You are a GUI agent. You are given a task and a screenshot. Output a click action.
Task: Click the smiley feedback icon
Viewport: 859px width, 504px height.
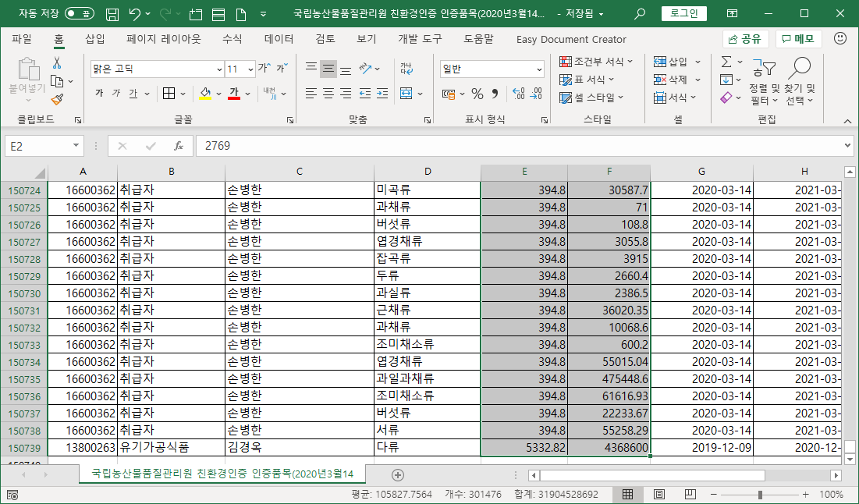839,39
